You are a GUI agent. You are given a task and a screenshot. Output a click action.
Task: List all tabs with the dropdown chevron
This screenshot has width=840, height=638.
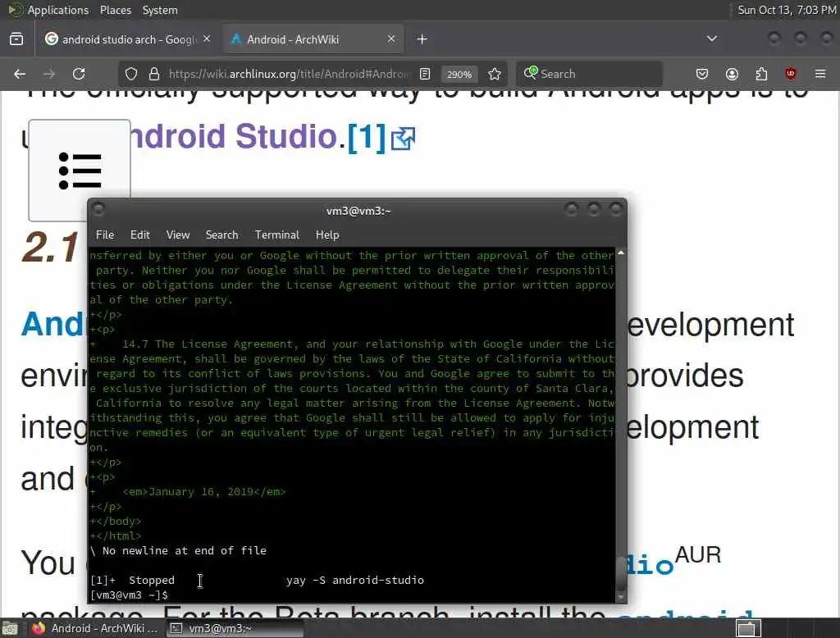pos(711,39)
